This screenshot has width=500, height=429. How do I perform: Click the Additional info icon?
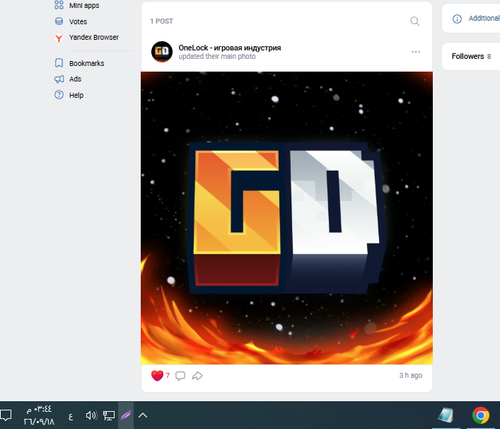[457, 19]
